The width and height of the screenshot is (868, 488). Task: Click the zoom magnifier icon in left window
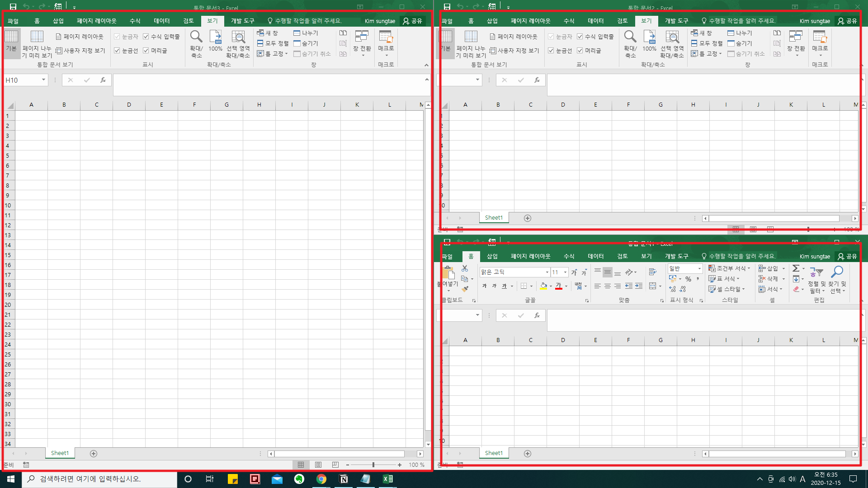(x=196, y=37)
